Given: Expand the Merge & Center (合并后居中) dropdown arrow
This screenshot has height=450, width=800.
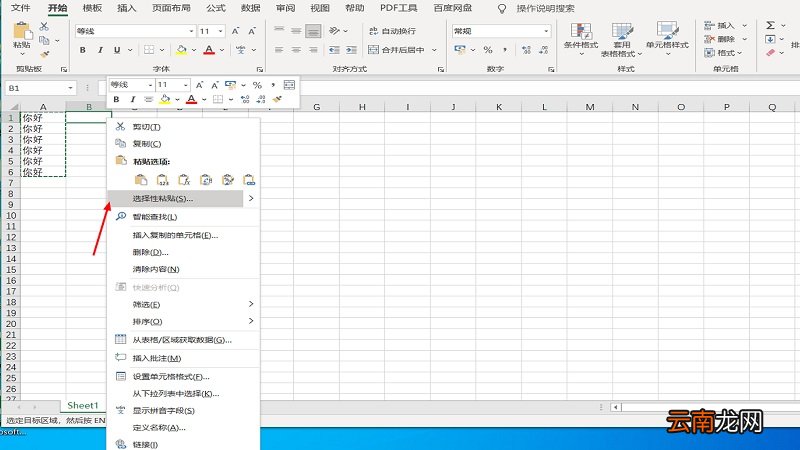Looking at the screenshot, I should (x=434, y=49).
